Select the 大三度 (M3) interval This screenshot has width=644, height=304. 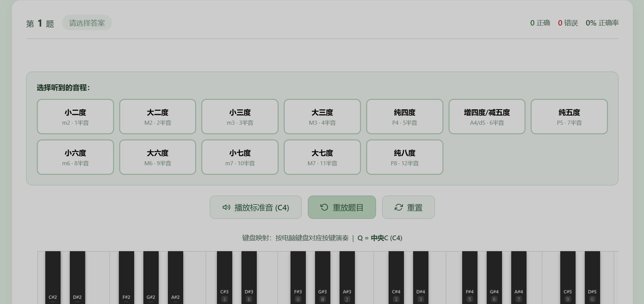(322, 117)
